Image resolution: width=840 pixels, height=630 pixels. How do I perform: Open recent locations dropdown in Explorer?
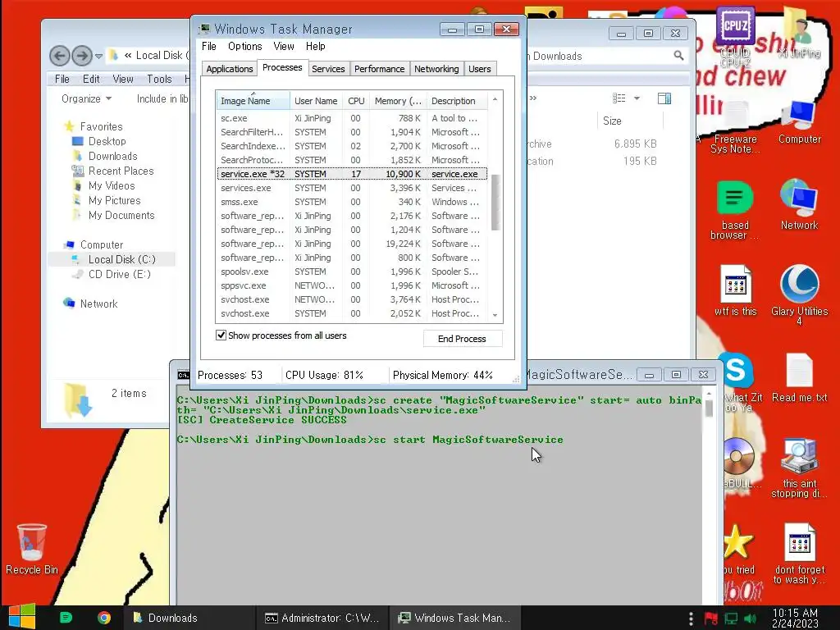click(x=98, y=56)
